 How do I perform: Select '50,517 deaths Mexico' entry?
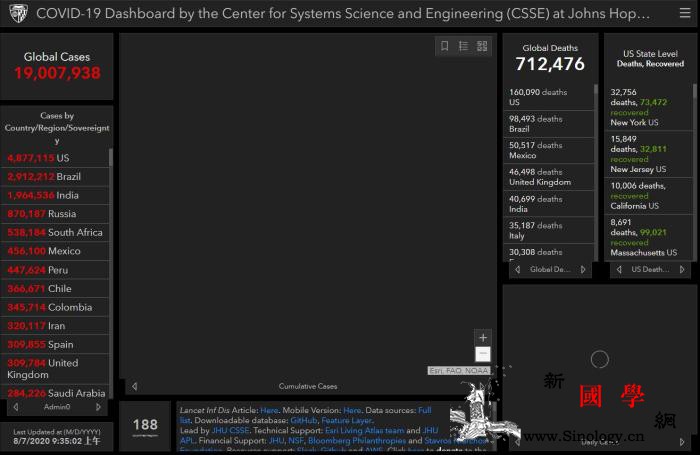click(x=549, y=150)
